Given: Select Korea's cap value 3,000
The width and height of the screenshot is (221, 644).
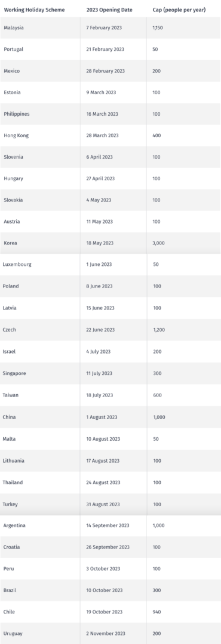Looking at the screenshot, I should click(159, 243).
